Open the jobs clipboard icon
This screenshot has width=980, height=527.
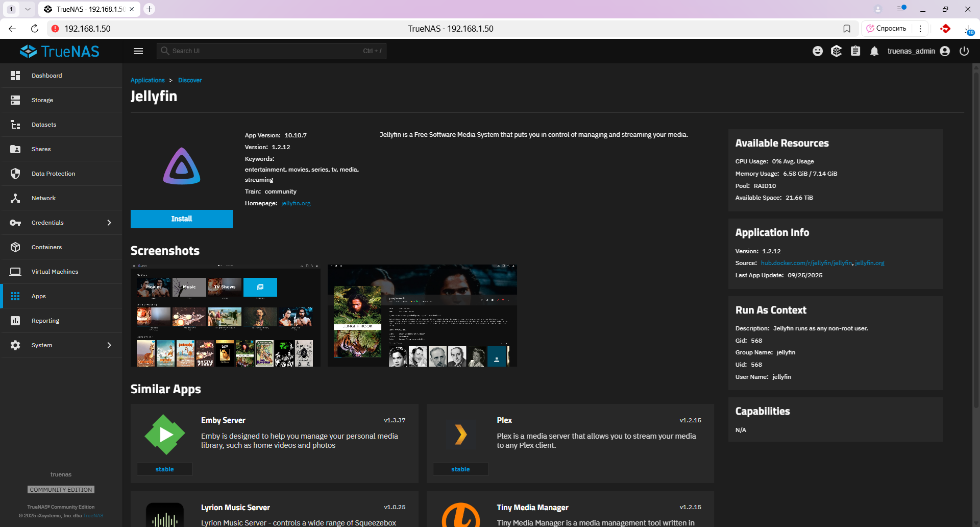[x=855, y=51]
